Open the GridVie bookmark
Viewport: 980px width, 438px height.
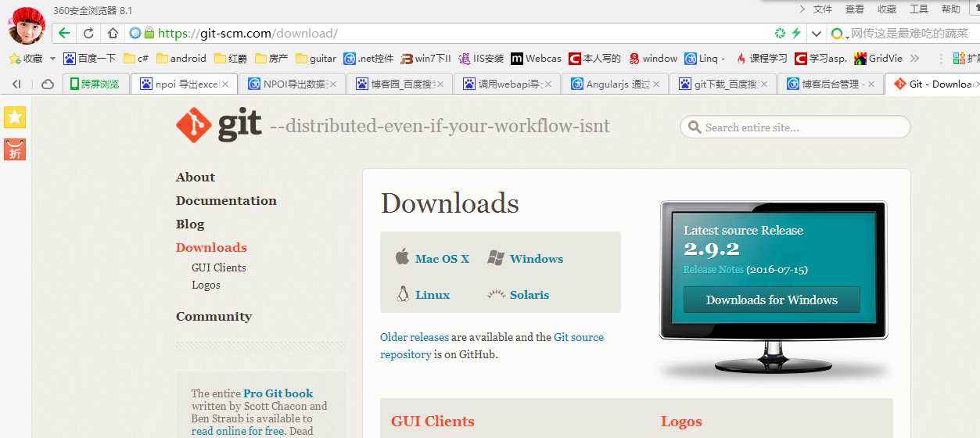(878, 58)
